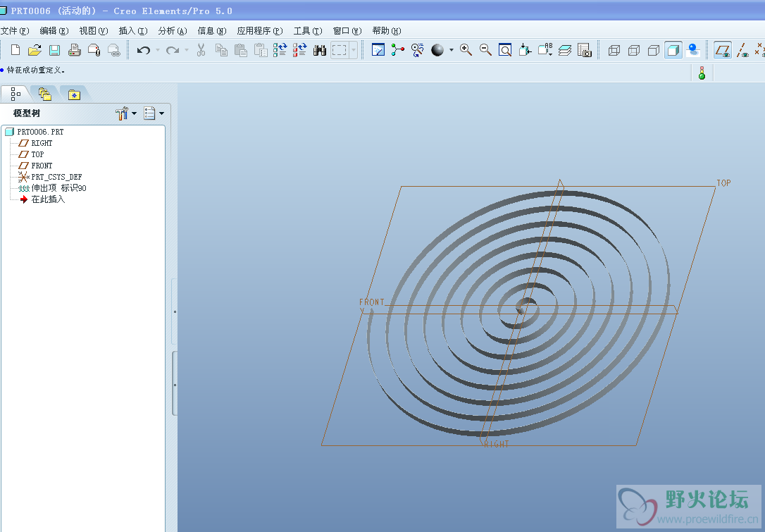Viewport: 765px width, 532px height.
Task: Expand the selection box tool dropdown arrow
Action: (x=354, y=50)
